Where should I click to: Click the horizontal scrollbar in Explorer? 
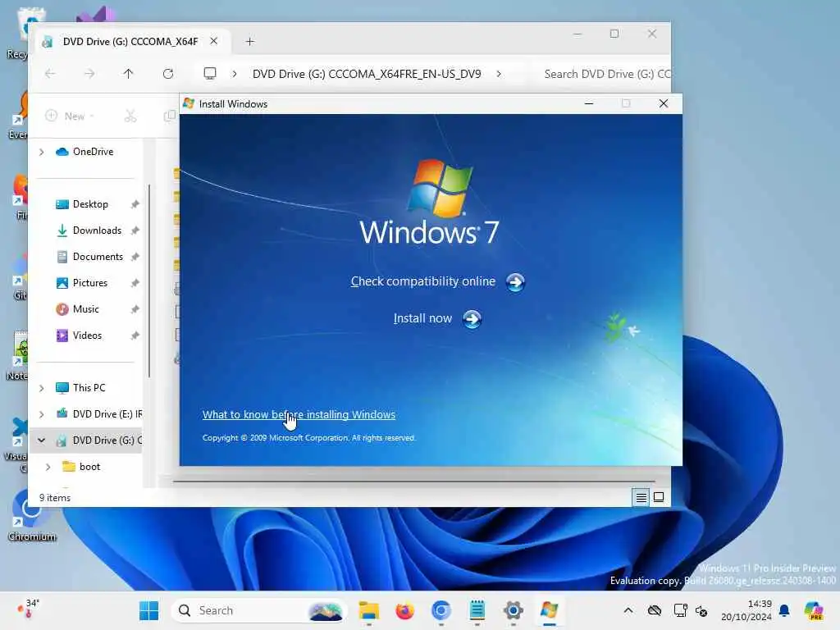click(x=413, y=481)
